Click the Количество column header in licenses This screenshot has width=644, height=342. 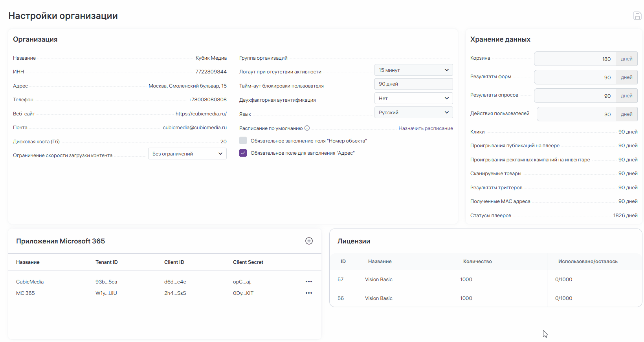click(477, 262)
